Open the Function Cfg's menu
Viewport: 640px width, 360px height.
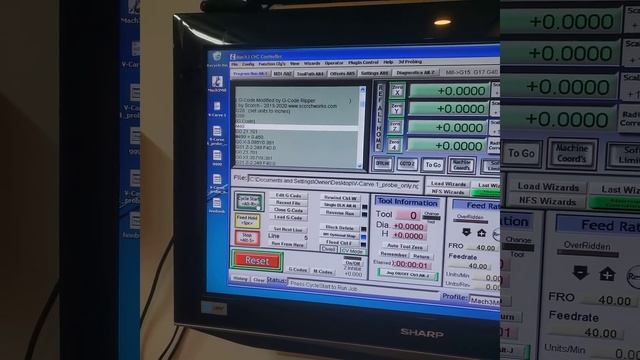[x=272, y=64]
